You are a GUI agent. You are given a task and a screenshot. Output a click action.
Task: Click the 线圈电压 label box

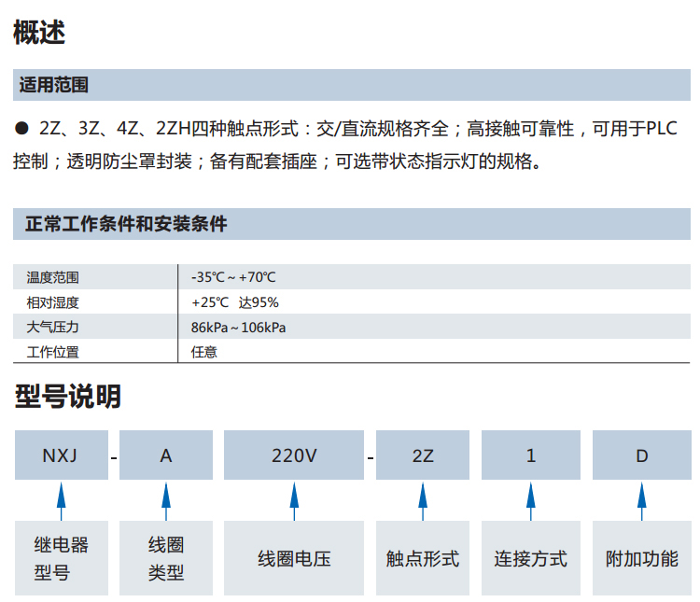click(294, 559)
